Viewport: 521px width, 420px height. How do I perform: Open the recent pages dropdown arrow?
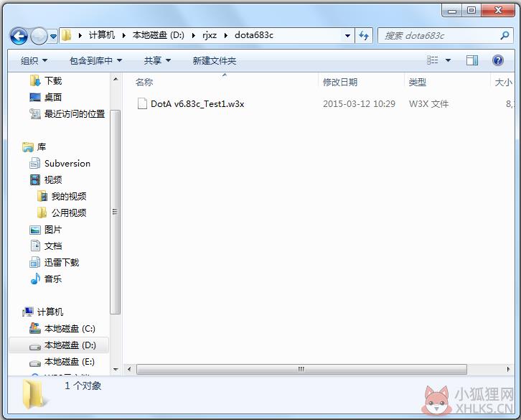[x=53, y=36]
